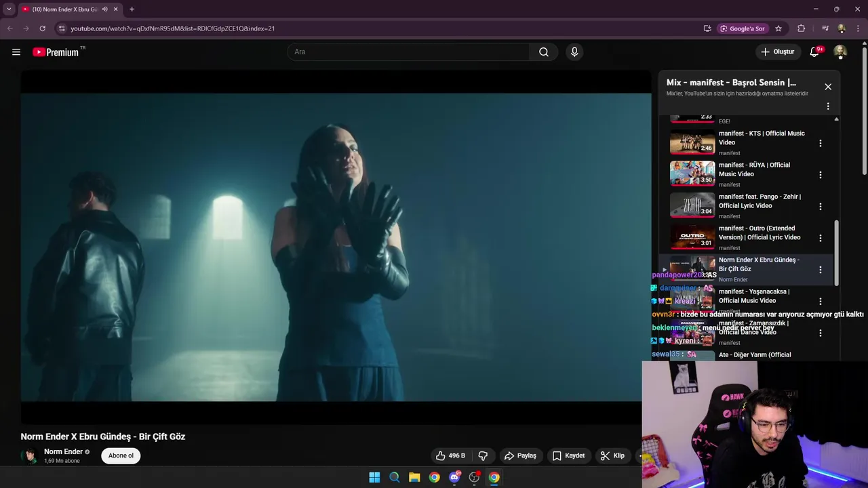Open the Windows Start menu
The height and width of the screenshot is (488, 868).
pyautogui.click(x=374, y=477)
